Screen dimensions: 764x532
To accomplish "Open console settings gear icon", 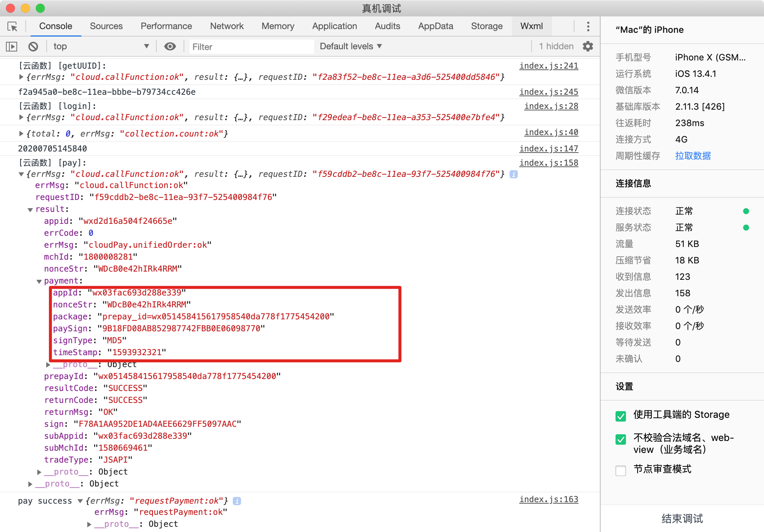I will coord(588,47).
